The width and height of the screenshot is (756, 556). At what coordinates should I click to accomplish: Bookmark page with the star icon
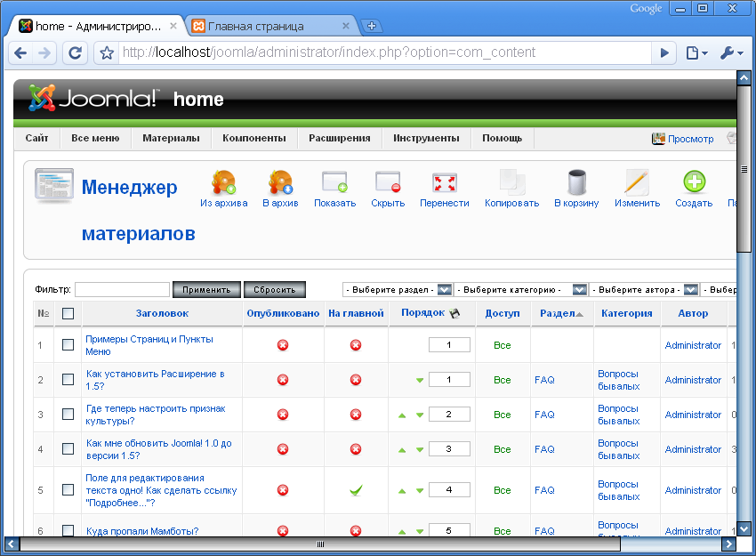(x=107, y=52)
